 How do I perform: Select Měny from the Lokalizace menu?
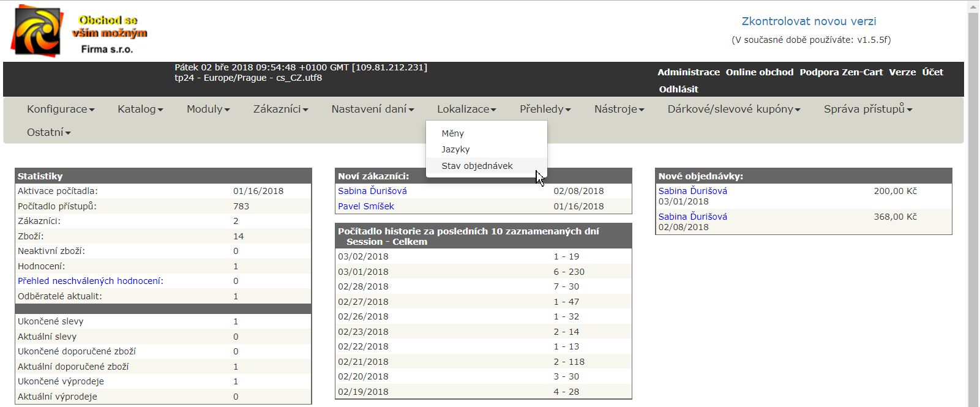coord(453,133)
